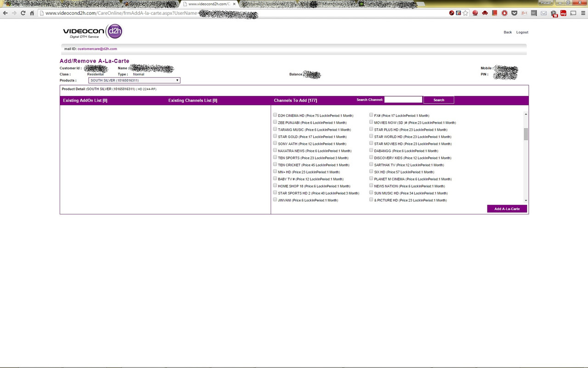Open the gray square extension icon
The height and width of the screenshot is (368, 588).
[534, 13]
